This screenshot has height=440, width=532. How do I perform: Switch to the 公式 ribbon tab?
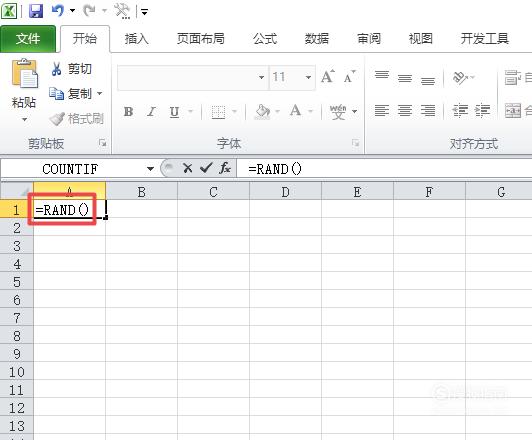point(265,39)
